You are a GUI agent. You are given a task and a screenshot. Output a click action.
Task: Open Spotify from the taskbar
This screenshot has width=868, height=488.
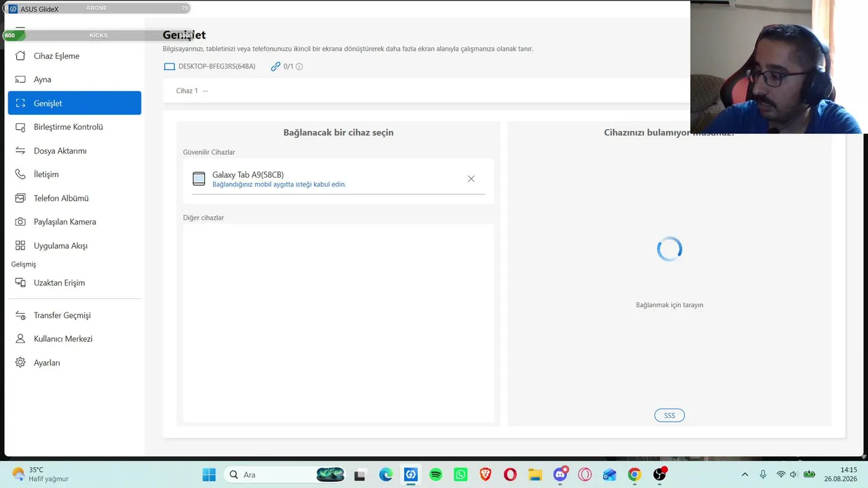tap(435, 474)
